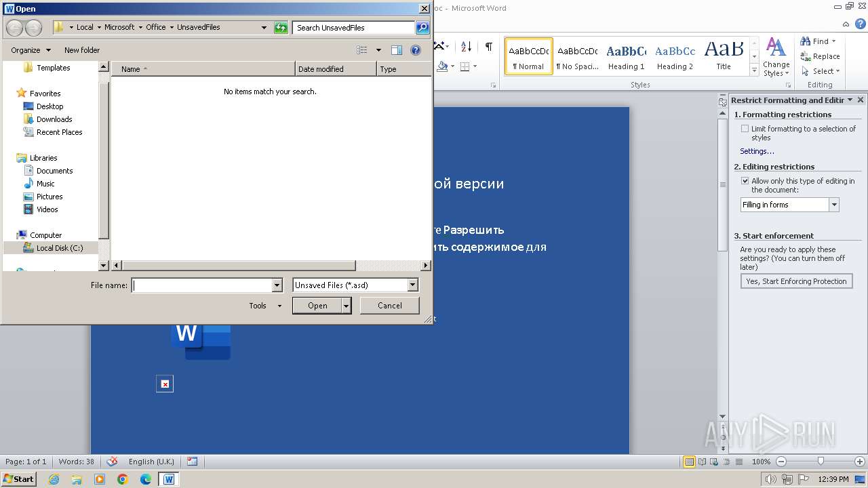Click the Zoom Out minus icon
The image size is (868, 488).
coord(781,462)
